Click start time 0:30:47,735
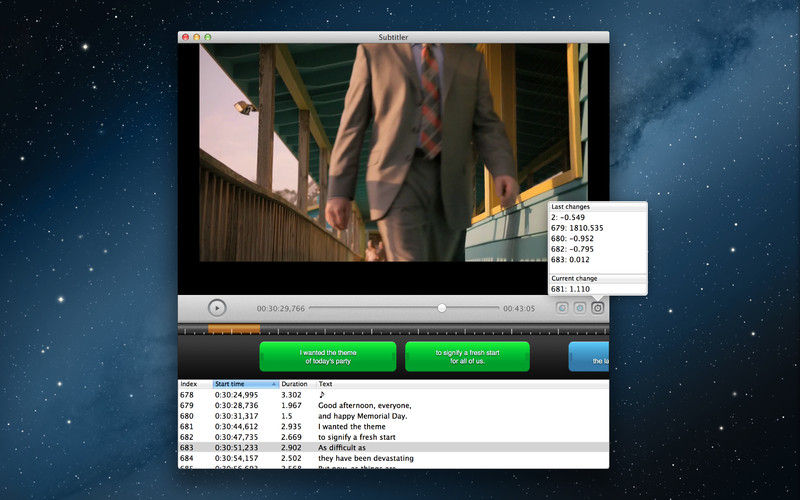 236,437
